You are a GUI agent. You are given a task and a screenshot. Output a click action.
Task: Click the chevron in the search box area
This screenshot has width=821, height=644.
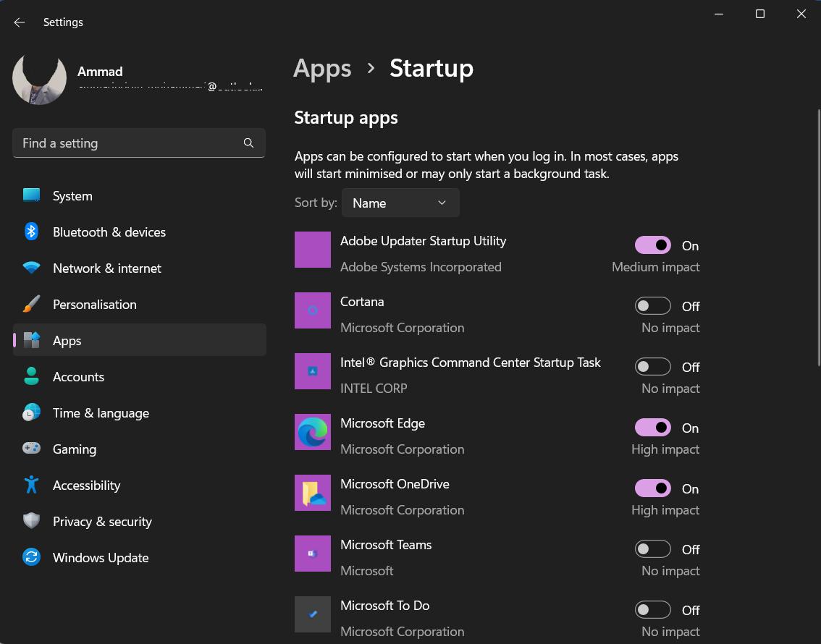click(248, 143)
